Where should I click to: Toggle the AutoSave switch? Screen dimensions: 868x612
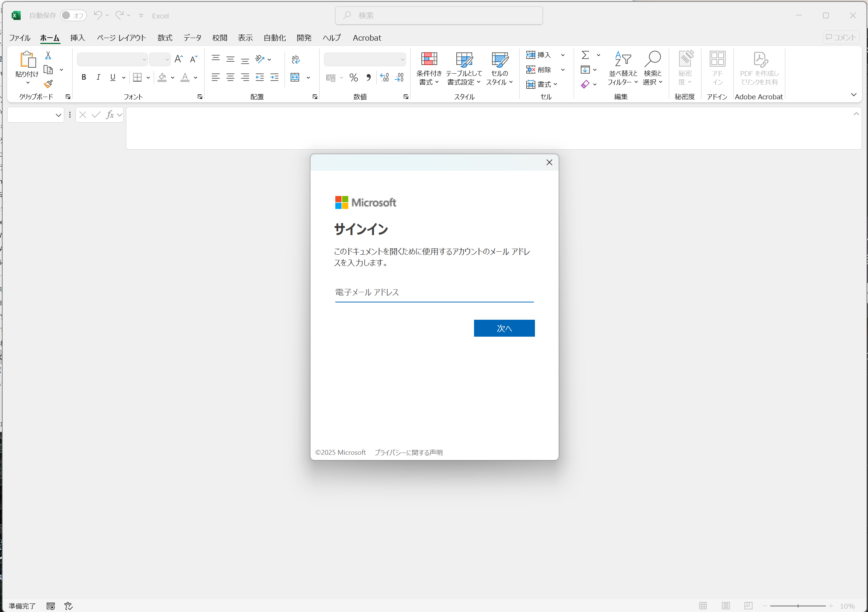coord(73,15)
